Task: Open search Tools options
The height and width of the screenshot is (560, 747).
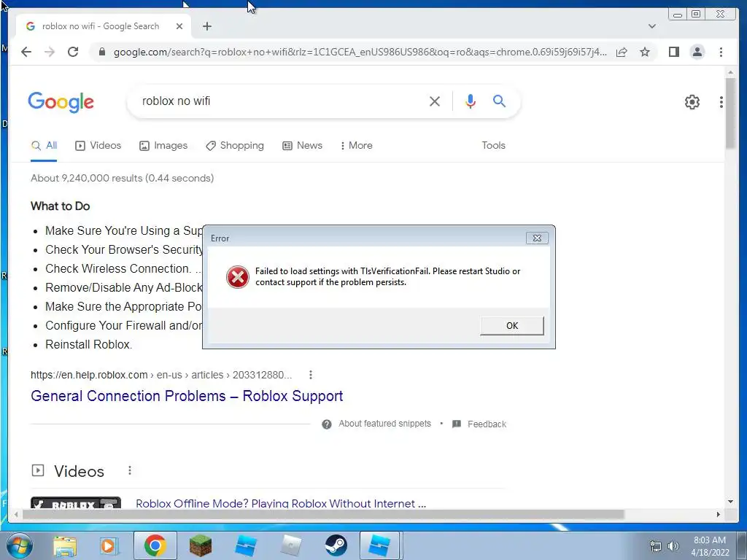Action: (493, 146)
